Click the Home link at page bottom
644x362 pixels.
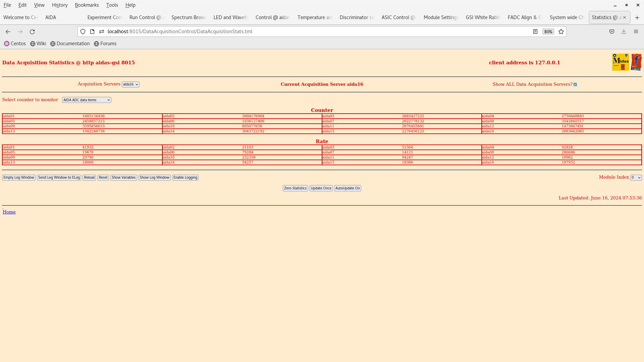click(x=9, y=212)
